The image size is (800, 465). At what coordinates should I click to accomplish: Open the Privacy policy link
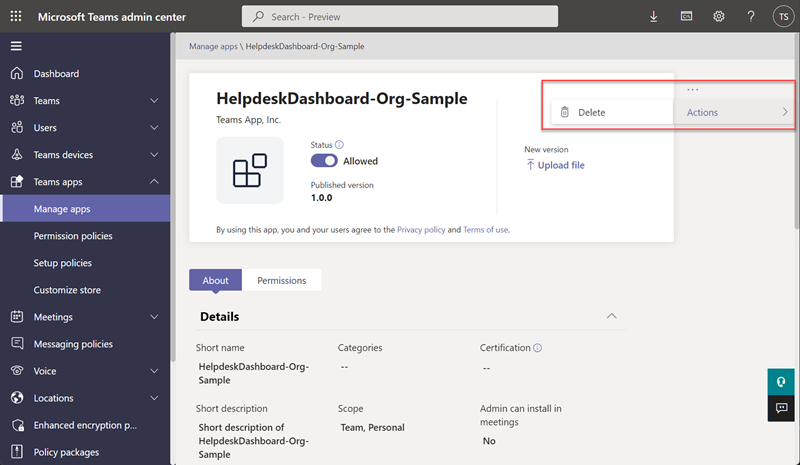click(421, 230)
